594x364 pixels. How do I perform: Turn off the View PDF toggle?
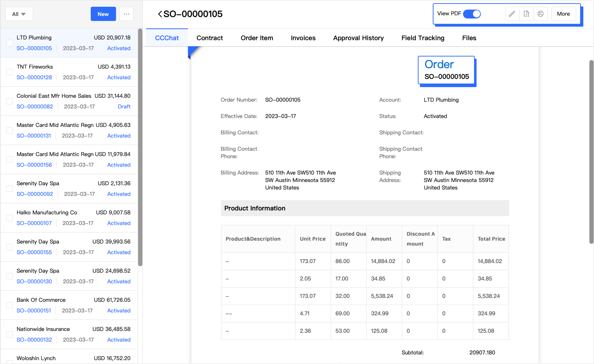click(x=472, y=14)
